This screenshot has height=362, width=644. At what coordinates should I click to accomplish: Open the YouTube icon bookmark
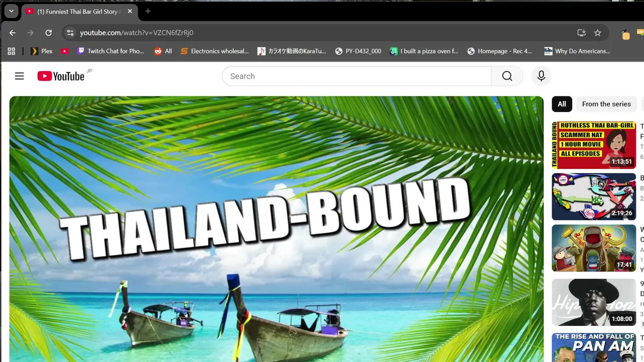point(64,51)
